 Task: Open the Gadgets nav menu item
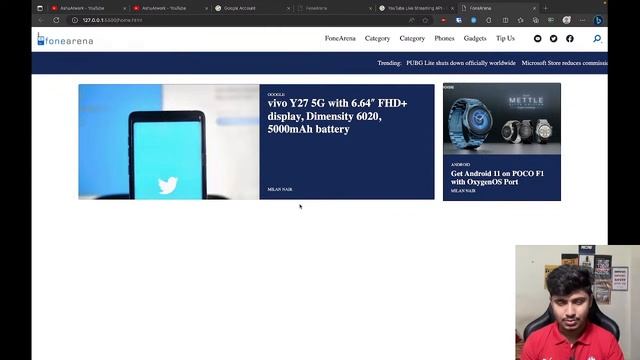(475, 38)
